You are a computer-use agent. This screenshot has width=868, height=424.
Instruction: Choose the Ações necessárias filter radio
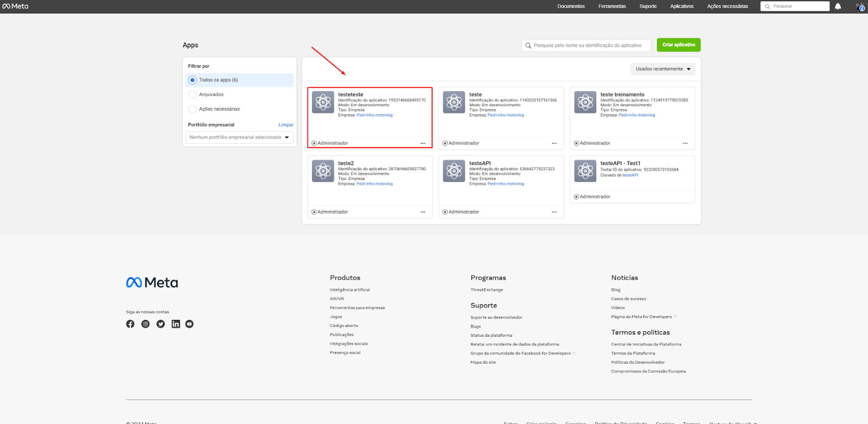(193, 110)
